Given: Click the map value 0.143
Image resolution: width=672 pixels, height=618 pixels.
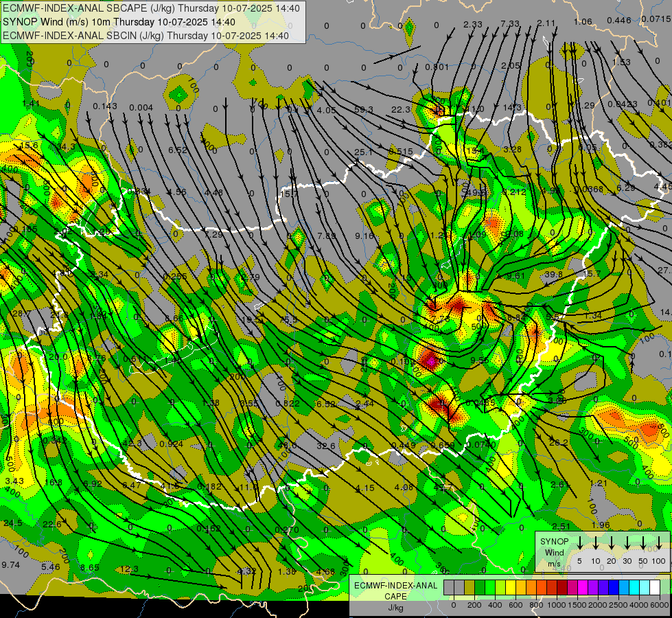Looking at the screenshot, I should [x=105, y=106].
